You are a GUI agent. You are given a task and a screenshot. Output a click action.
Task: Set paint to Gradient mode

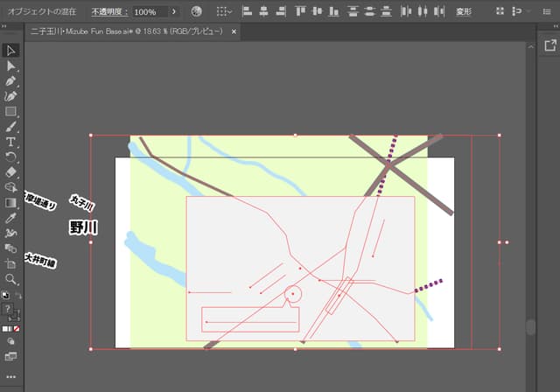(x=10, y=329)
